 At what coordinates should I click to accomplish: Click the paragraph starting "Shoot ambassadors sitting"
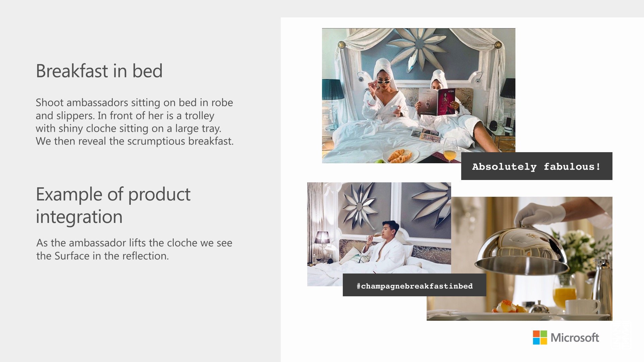point(135,122)
